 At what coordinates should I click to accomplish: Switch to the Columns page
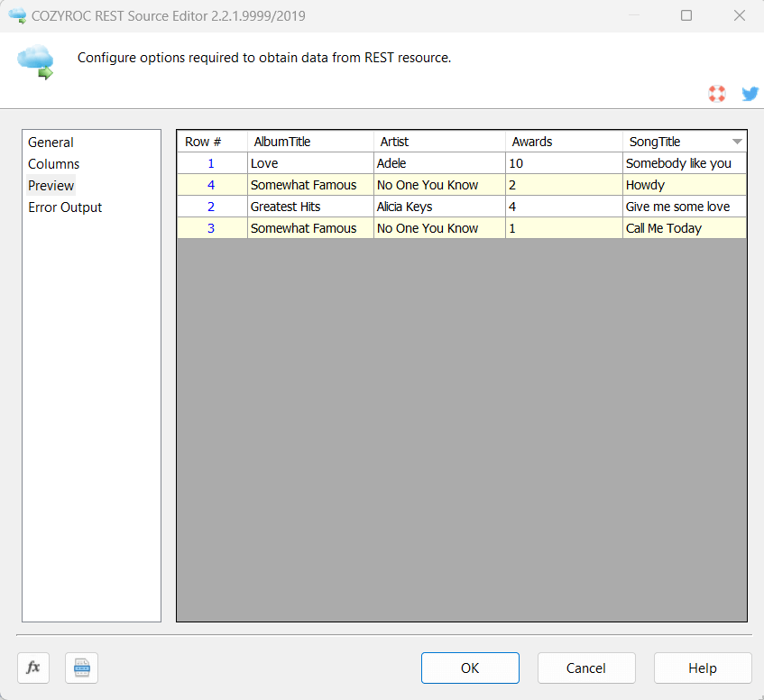pos(53,164)
